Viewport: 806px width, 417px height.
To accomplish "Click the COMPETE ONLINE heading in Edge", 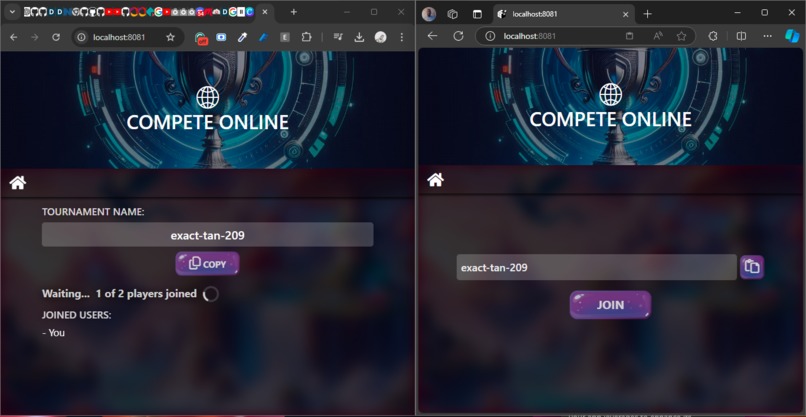I will [611, 119].
